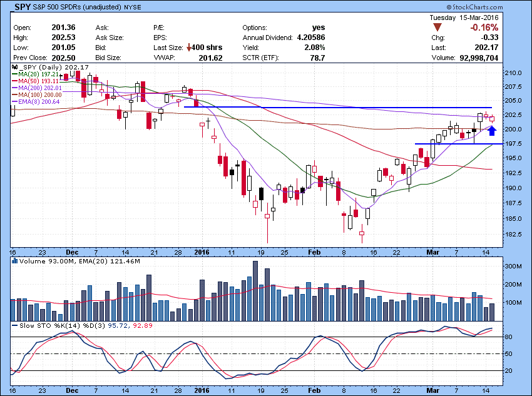Click the Bid Size: label

point(108,58)
